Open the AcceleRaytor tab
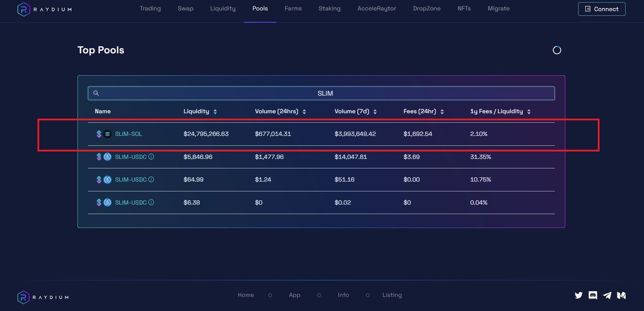 point(377,8)
